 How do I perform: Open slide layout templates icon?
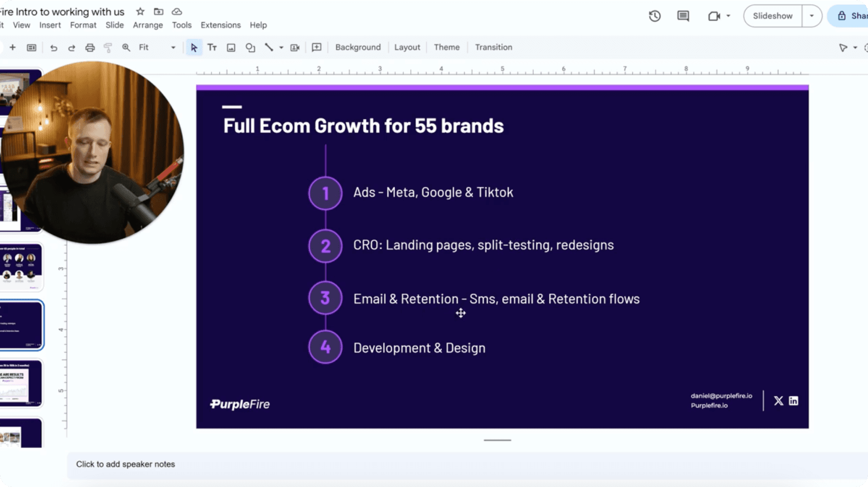32,48
